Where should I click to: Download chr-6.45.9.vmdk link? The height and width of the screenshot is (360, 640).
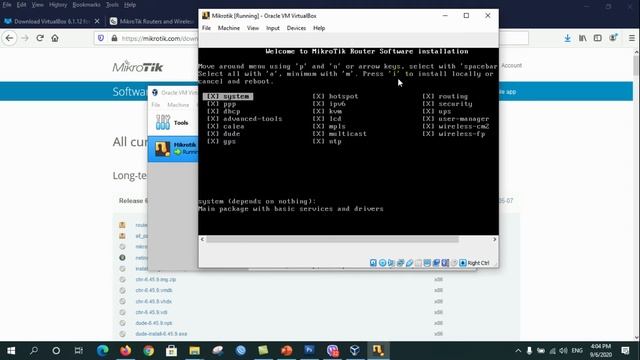(154, 290)
